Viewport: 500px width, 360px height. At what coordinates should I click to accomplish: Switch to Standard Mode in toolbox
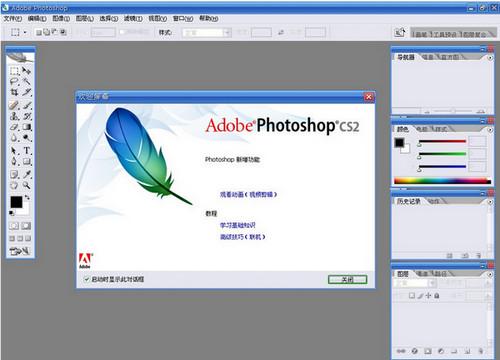pos(14,226)
